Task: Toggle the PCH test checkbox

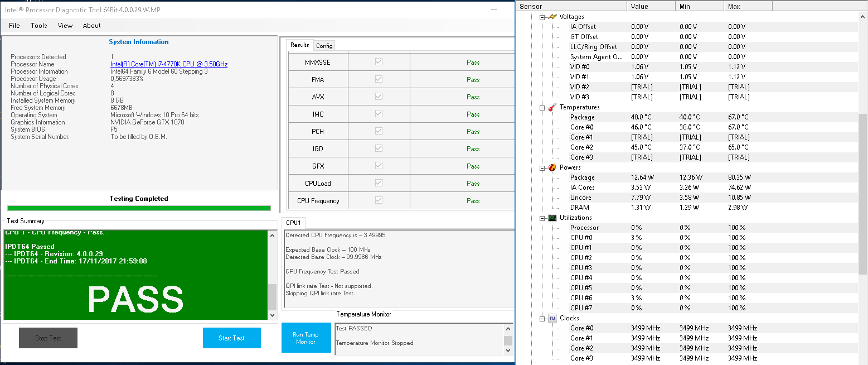Action: pos(379,131)
